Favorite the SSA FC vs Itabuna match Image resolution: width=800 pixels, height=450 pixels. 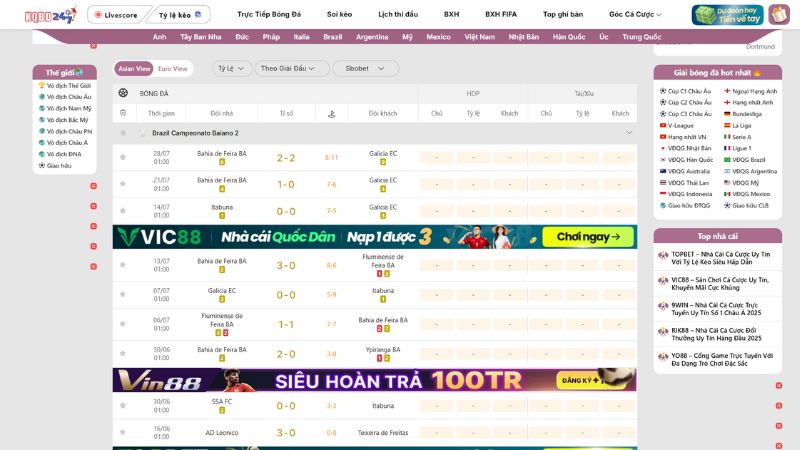[x=123, y=406]
